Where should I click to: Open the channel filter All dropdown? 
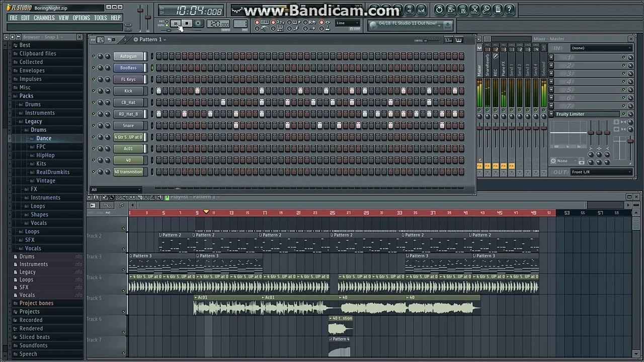point(116,190)
